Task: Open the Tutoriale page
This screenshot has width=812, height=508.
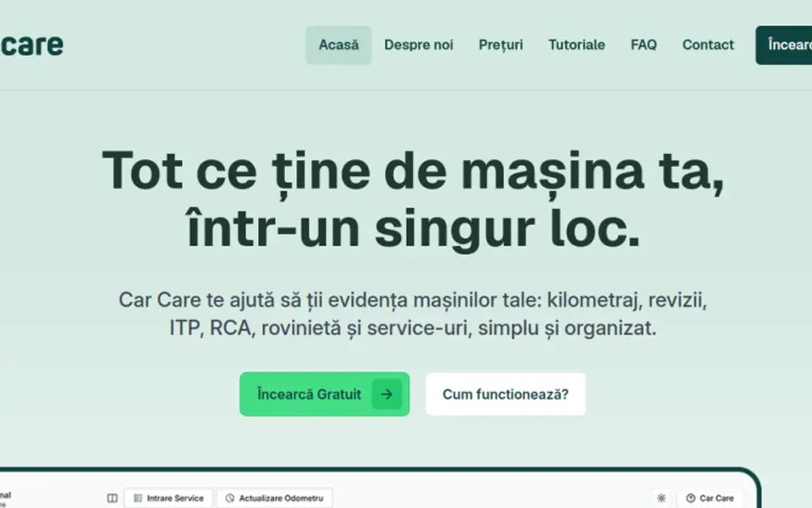Action: coord(576,45)
